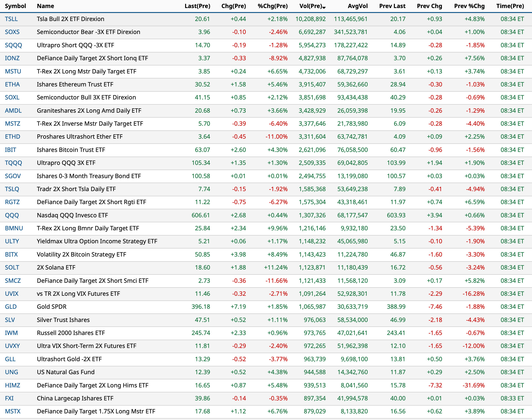Open the IBIT Bitcoin Trust link
Image resolution: width=532 pixels, height=420 pixels.
pyautogui.click(x=10, y=150)
